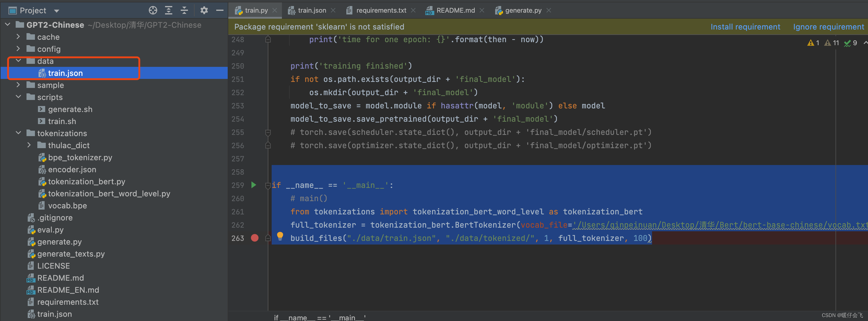Toggle the red breakpoint on line 263
Image resolution: width=868 pixels, height=321 pixels.
(x=255, y=238)
